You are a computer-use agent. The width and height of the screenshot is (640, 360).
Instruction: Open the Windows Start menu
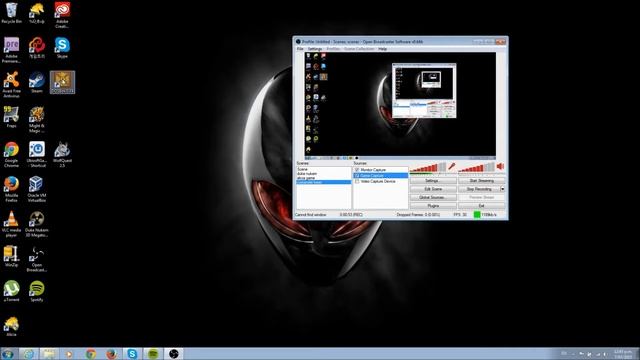tap(8, 353)
